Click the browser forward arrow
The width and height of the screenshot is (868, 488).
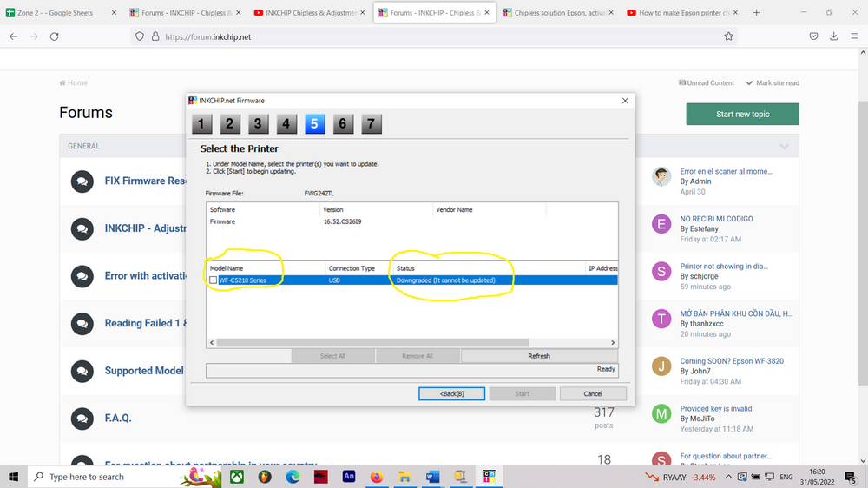pyautogui.click(x=34, y=36)
